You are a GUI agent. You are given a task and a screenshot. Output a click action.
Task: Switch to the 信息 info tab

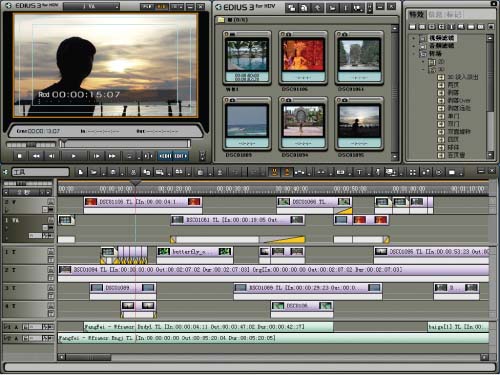tap(436, 14)
